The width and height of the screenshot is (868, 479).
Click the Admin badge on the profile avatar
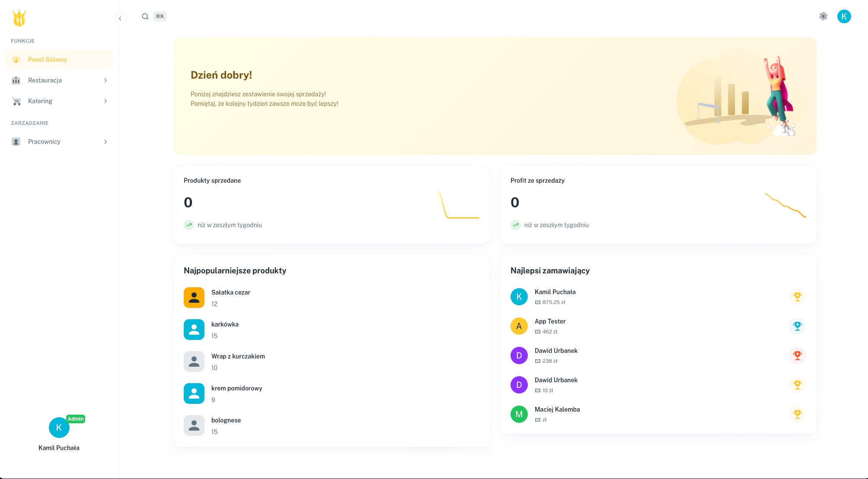[76, 419]
